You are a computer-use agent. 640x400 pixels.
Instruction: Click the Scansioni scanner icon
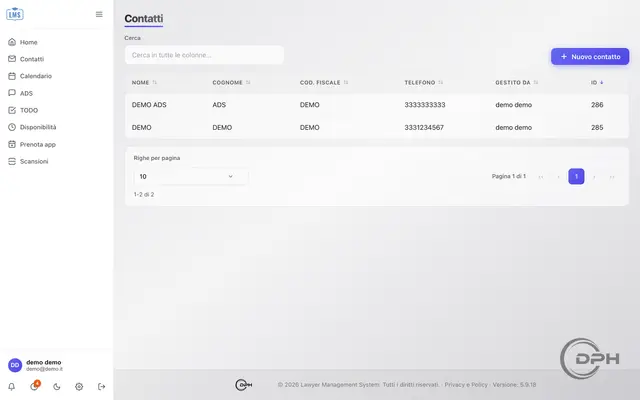click(x=12, y=161)
